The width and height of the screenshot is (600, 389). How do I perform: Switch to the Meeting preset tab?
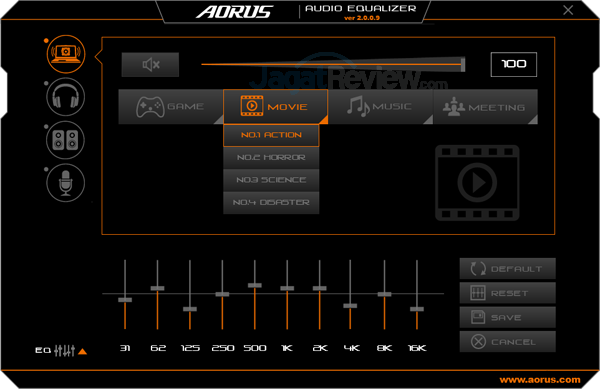click(x=486, y=107)
